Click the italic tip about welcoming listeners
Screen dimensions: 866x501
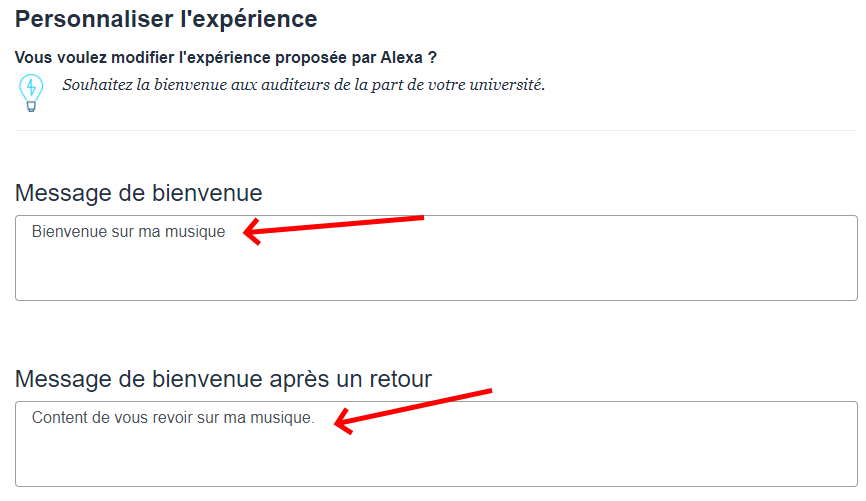coord(303,84)
